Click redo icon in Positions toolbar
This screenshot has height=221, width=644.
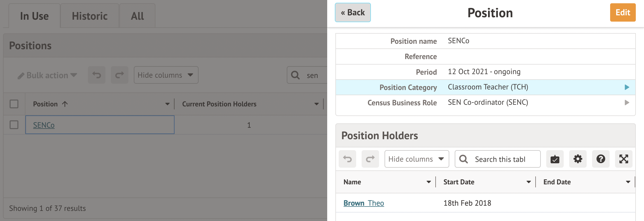click(119, 75)
